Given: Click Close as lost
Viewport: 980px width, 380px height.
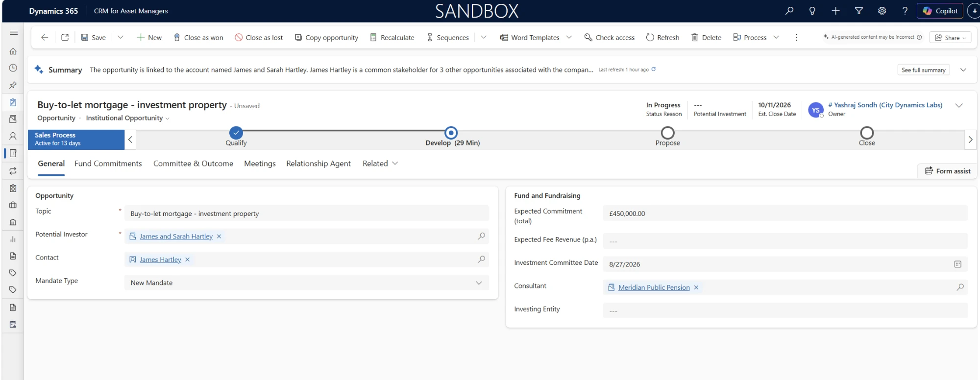Looking at the screenshot, I should click(259, 37).
